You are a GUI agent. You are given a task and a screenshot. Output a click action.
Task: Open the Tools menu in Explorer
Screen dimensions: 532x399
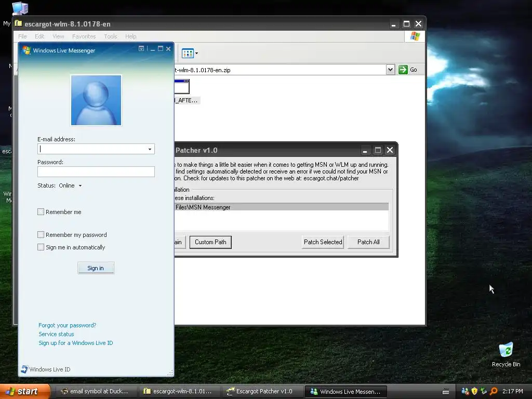click(x=110, y=36)
